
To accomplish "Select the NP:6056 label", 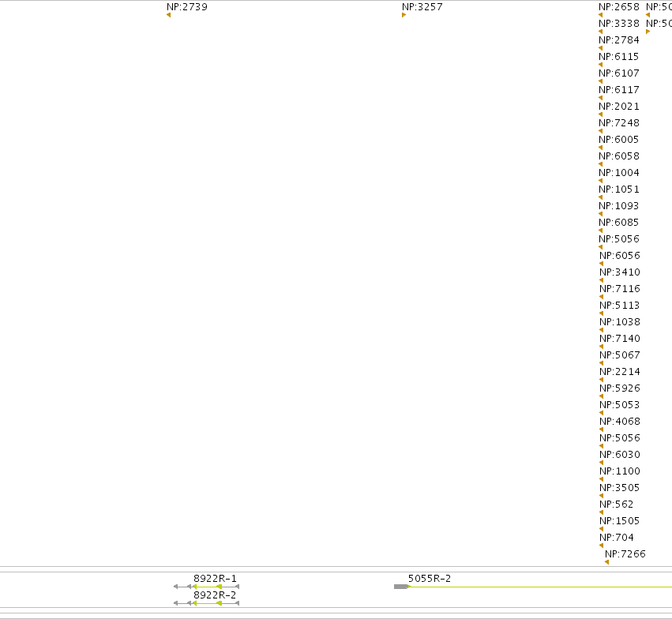I will [x=620, y=255].
